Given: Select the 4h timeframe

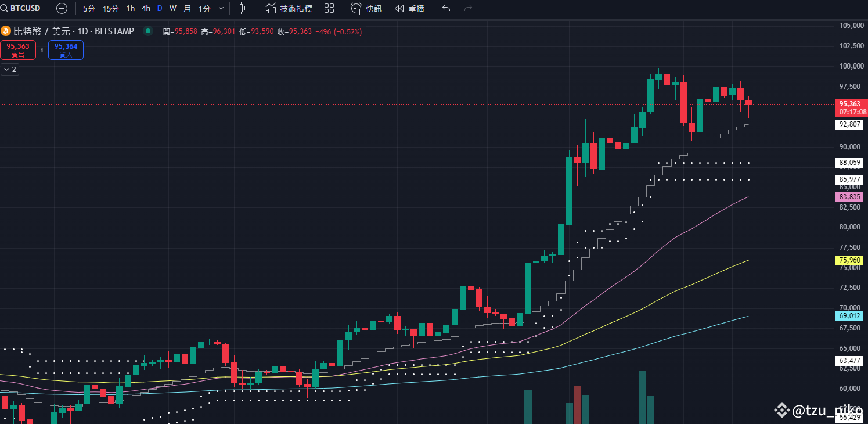Looking at the screenshot, I should pyautogui.click(x=146, y=9).
